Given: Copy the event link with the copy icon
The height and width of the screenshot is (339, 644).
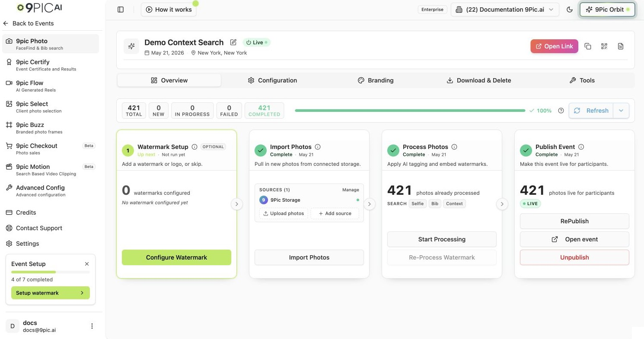Looking at the screenshot, I should (x=588, y=46).
